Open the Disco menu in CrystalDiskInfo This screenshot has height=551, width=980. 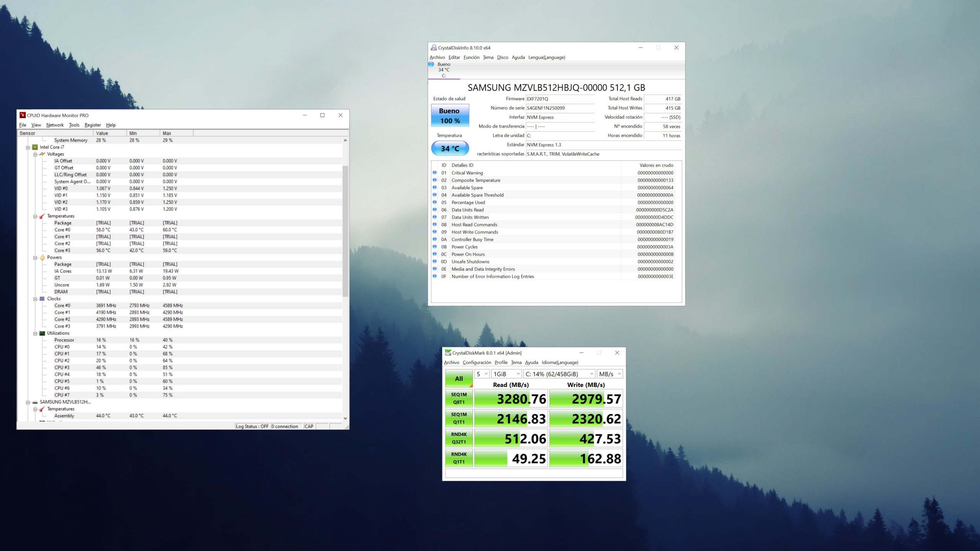point(502,57)
